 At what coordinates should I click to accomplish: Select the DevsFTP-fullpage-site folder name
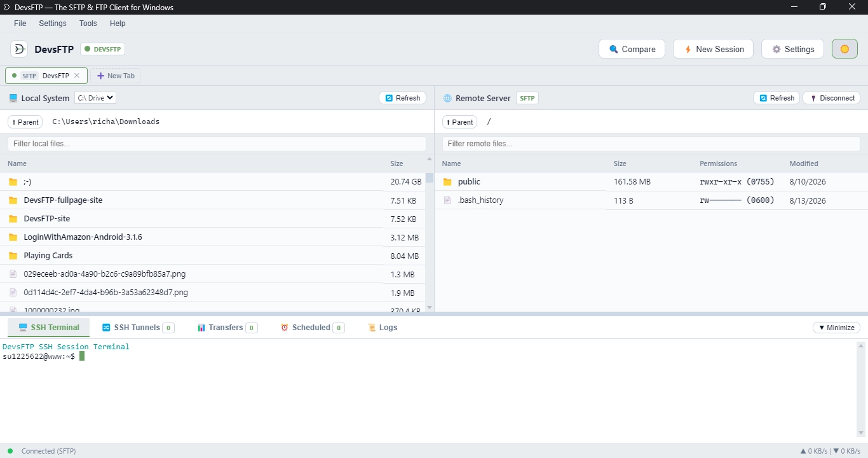tap(63, 200)
